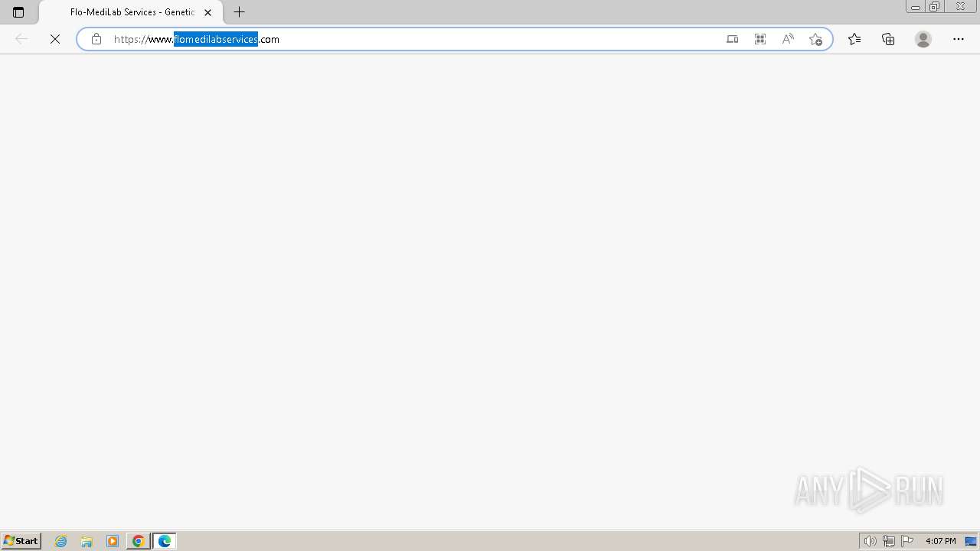Launch Internet Explorer from taskbar
This screenshot has height=551, width=980.
[x=61, y=541]
